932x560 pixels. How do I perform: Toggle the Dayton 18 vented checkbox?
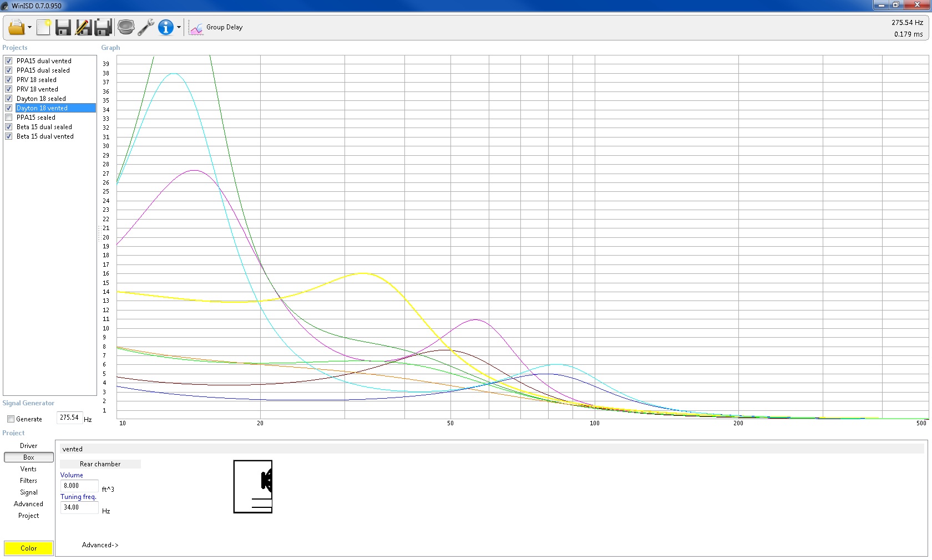click(x=9, y=108)
